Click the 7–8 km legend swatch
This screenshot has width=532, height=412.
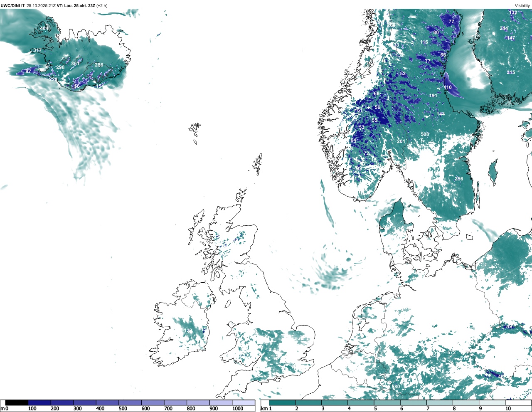[x=440, y=402]
